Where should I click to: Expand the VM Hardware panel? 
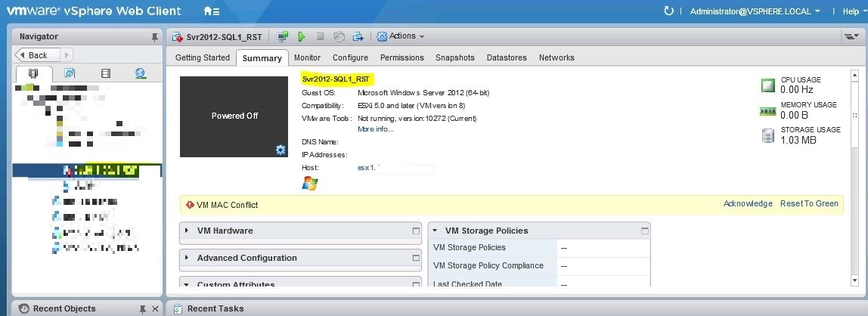coord(187,231)
